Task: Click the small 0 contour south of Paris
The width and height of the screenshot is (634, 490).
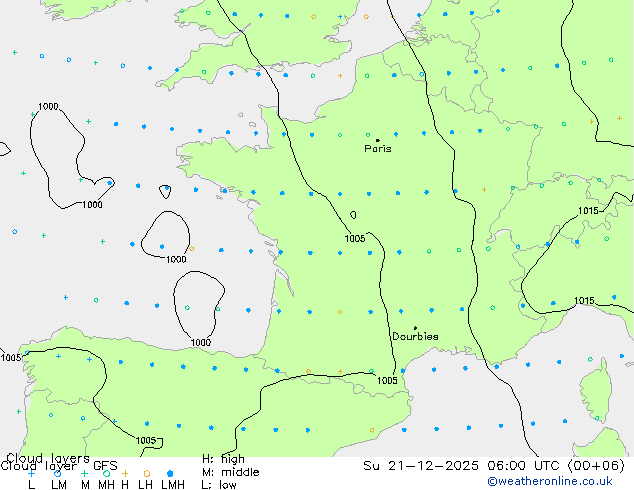Action: tap(353, 215)
